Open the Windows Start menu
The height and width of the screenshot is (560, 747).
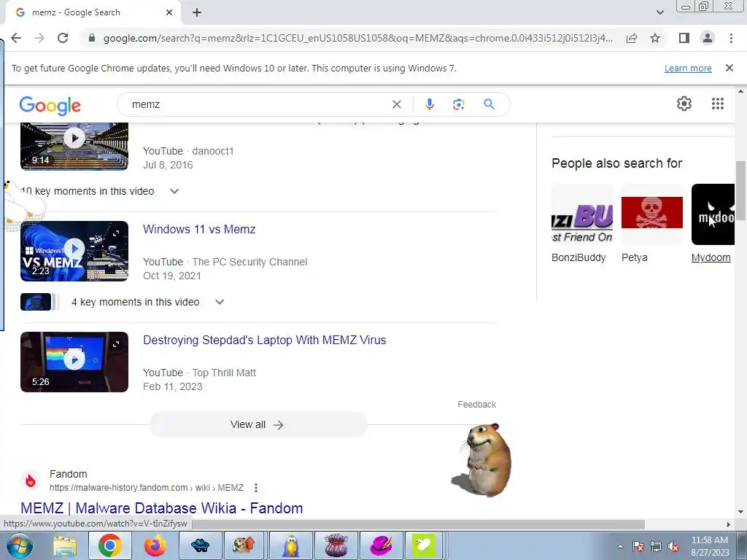click(x=19, y=545)
